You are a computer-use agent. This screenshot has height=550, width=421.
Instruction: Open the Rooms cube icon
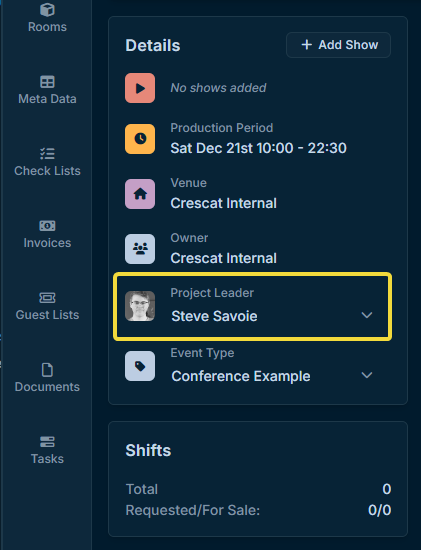coord(47,9)
